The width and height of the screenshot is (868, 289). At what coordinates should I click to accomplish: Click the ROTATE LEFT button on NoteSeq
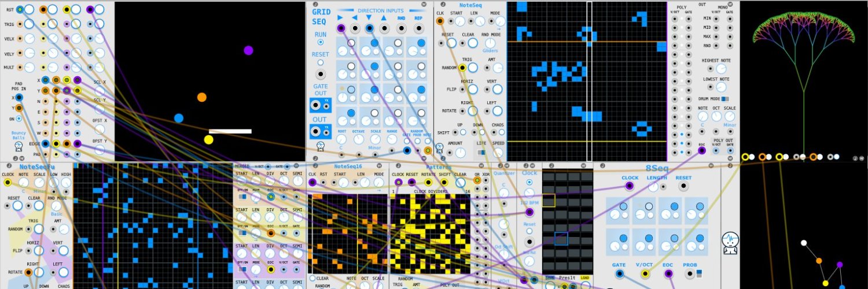click(x=497, y=110)
